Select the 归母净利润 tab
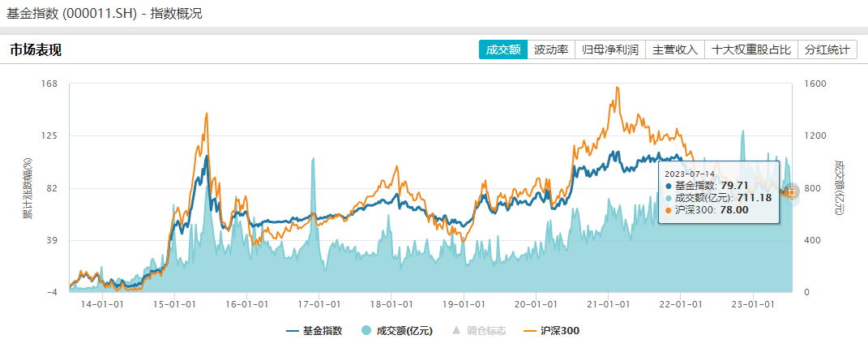The height and width of the screenshot is (348, 868). pos(610,49)
